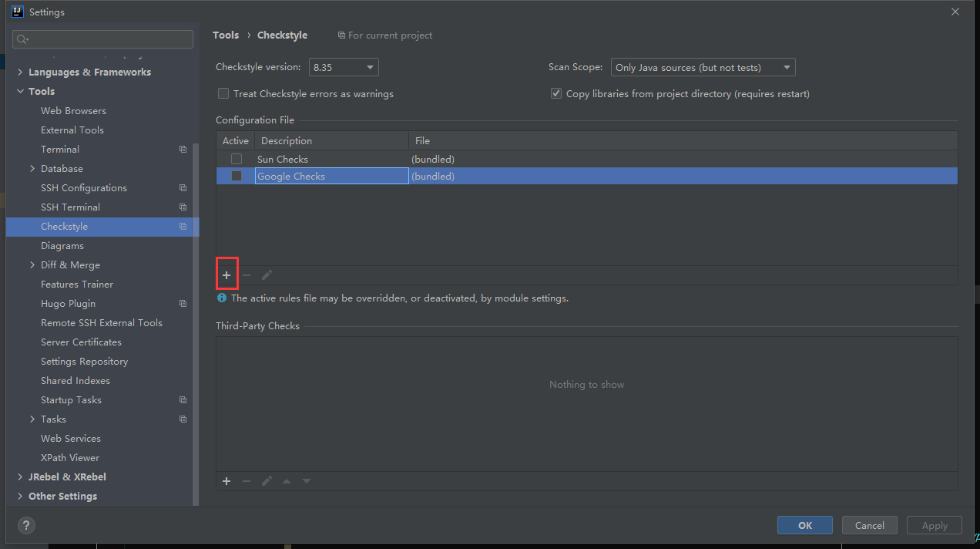Screen dimensions: 980x549
Task: Open the Checkstyle version dropdown
Action: [x=344, y=68]
